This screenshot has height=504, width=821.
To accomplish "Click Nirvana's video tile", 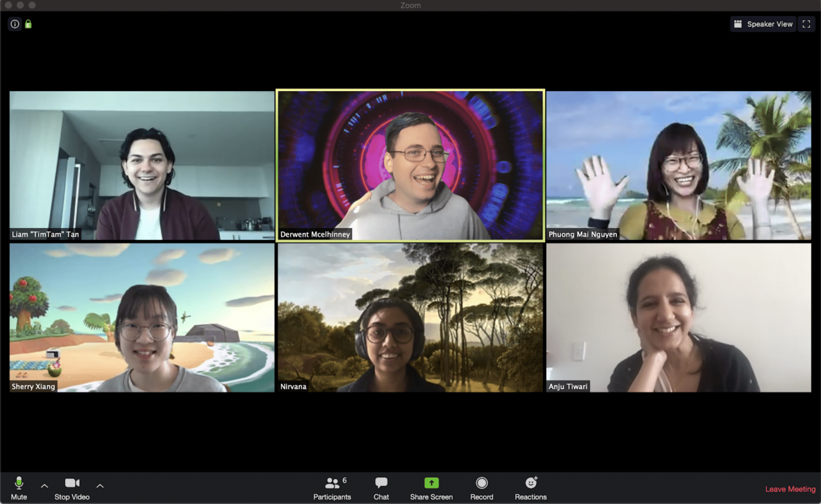I will tap(410, 317).
